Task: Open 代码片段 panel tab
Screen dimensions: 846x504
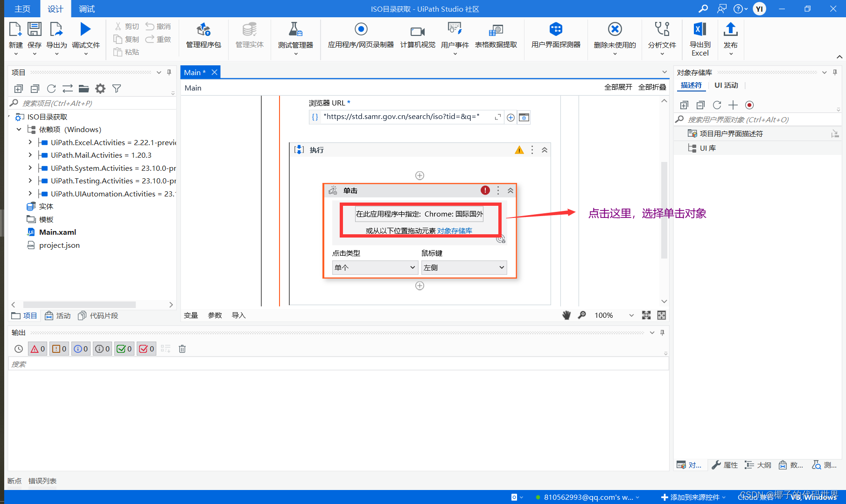Action: 98,316
